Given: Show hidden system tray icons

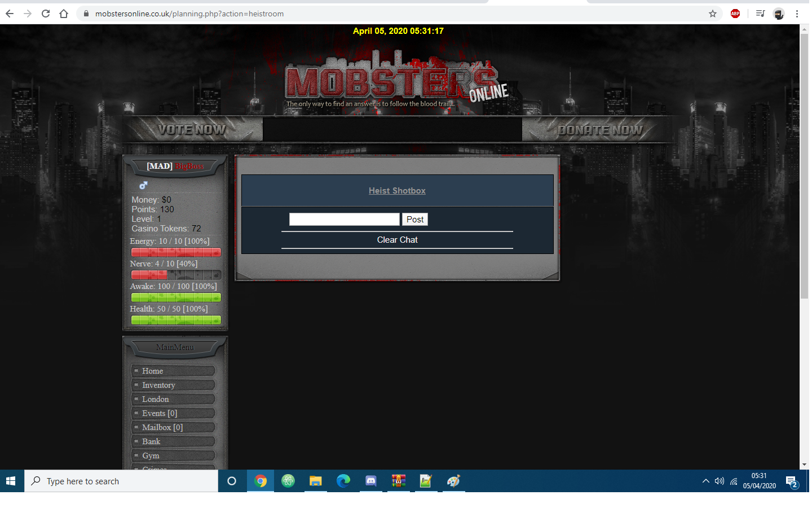Looking at the screenshot, I should tap(705, 481).
